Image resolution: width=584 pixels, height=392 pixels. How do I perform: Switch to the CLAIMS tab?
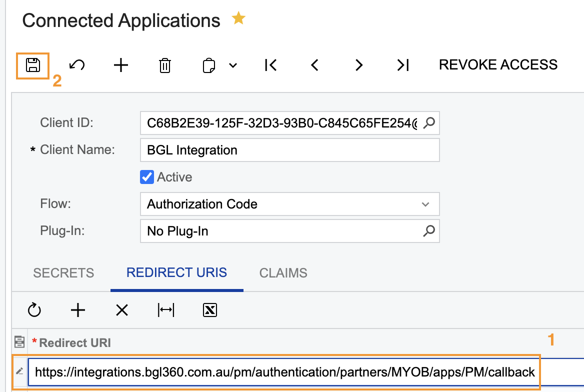(283, 273)
